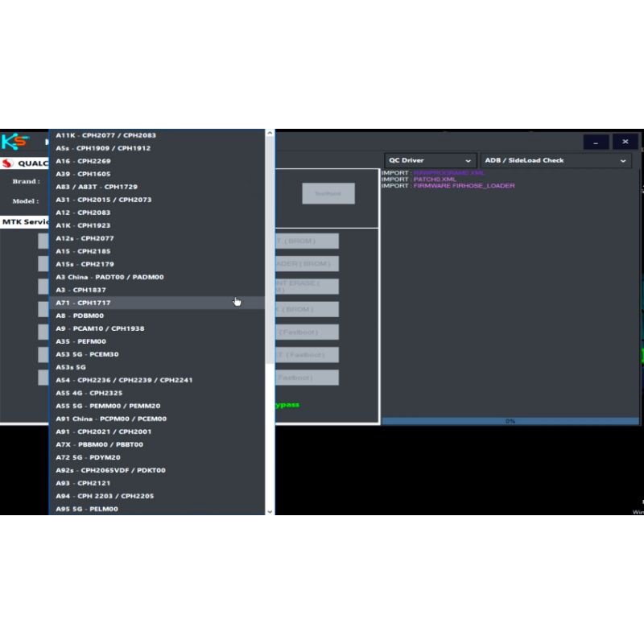Pick A15s - CPH2179 model

pyautogui.click(x=157, y=264)
